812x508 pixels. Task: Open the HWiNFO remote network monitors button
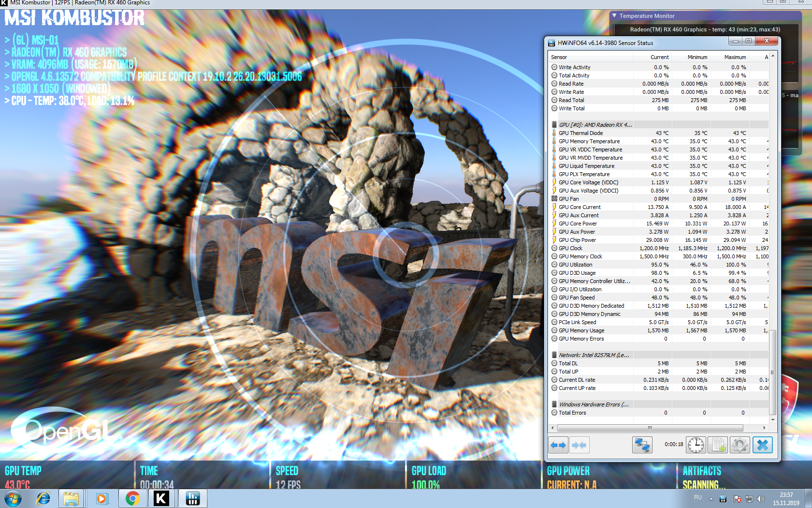[642, 445]
